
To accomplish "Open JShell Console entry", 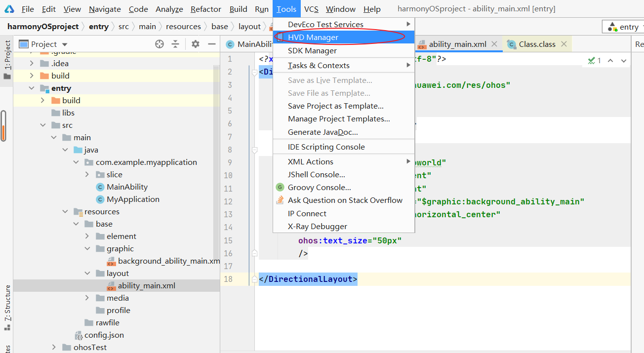I will (x=344, y=175).
